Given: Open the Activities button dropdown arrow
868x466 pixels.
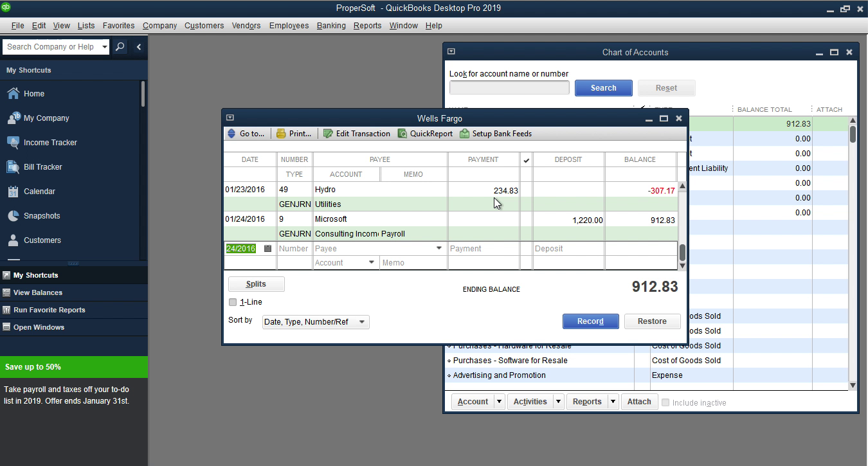Looking at the screenshot, I should pos(558,402).
